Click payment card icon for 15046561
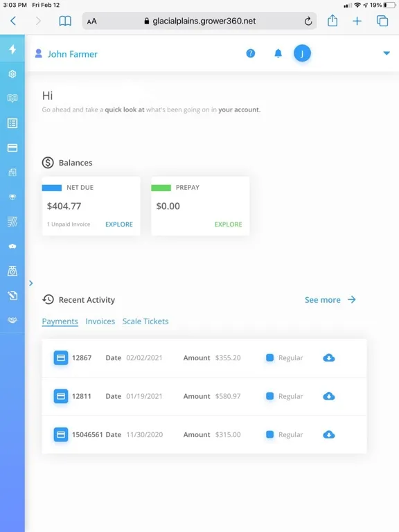 pyautogui.click(x=61, y=434)
